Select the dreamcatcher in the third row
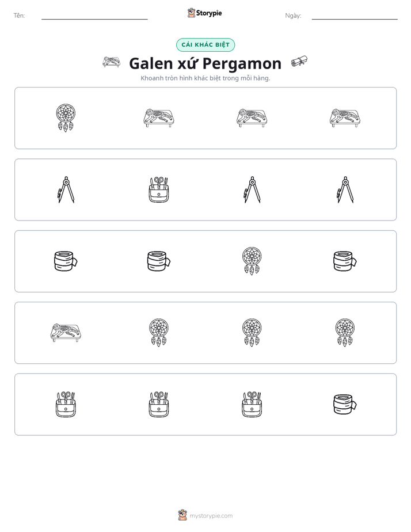 pos(252,261)
